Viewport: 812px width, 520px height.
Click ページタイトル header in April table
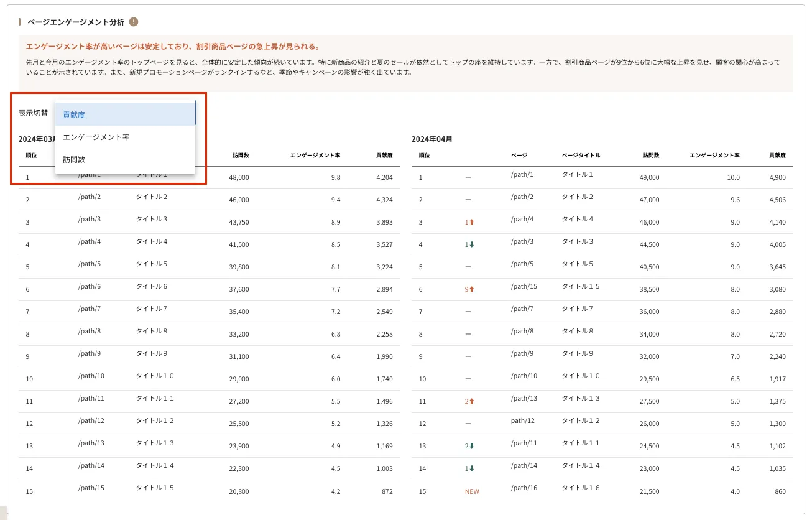pyautogui.click(x=581, y=155)
